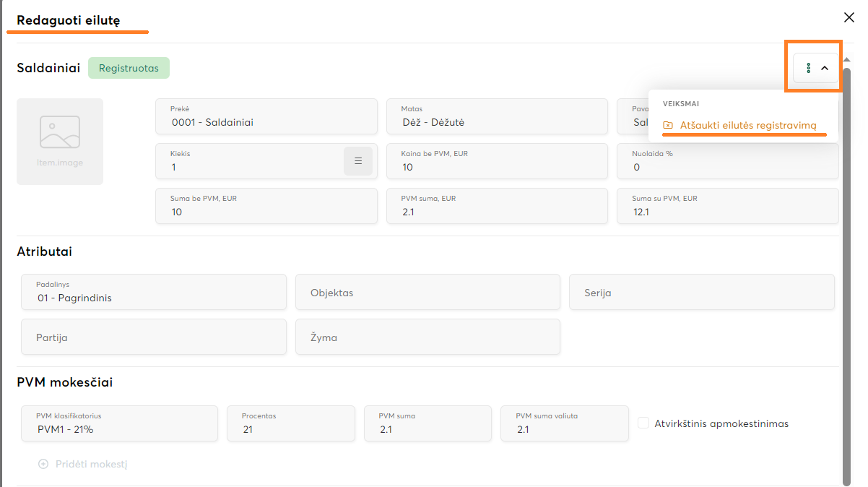Open the Prekė field dropdown
The image size is (868, 487).
point(266,117)
